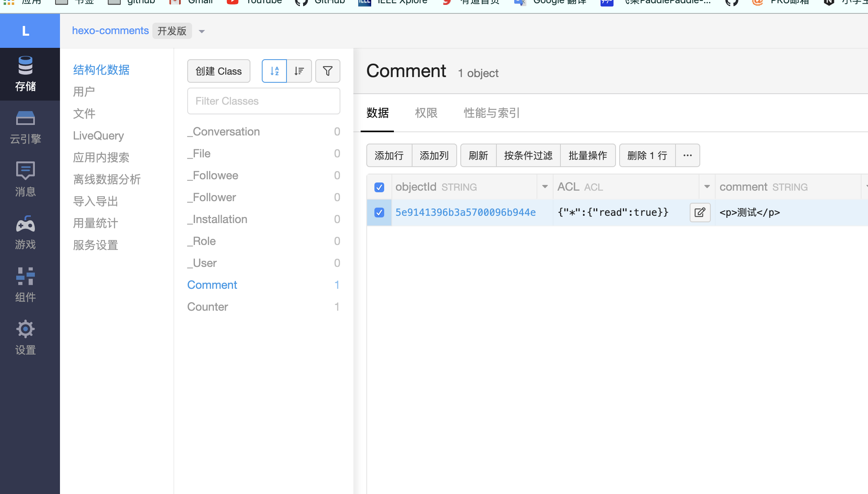Open the ACL column dropdown
This screenshot has height=494, width=868.
(707, 187)
